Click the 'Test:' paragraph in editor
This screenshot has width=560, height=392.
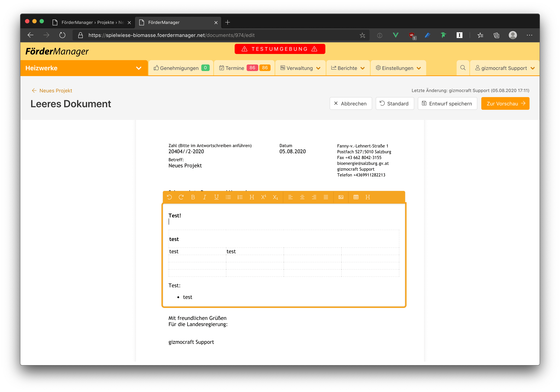pos(174,285)
